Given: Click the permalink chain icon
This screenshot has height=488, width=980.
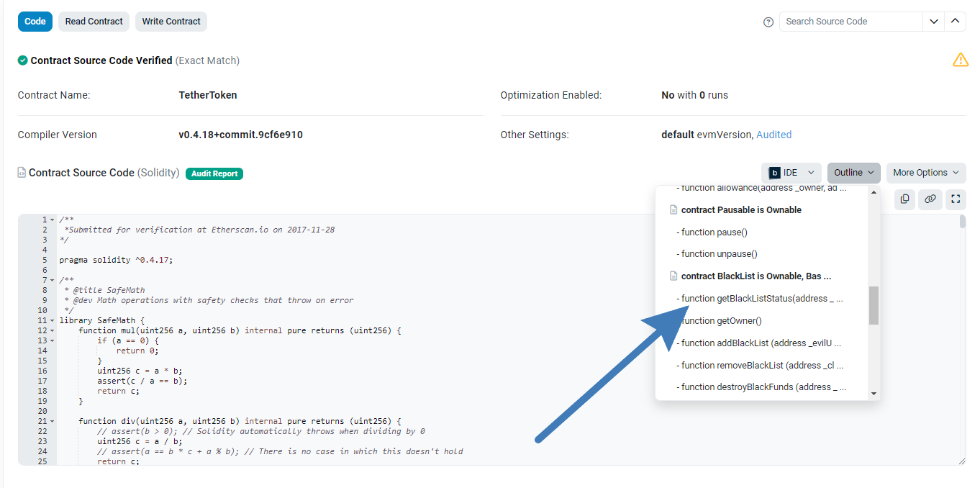Looking at the screenshot, I should click(x=930, y=199).
